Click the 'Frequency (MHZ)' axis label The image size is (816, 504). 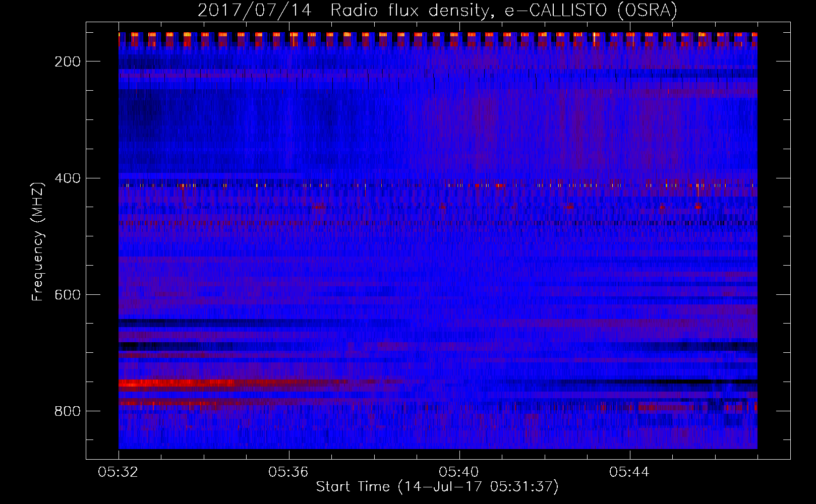tap(38, 241)
